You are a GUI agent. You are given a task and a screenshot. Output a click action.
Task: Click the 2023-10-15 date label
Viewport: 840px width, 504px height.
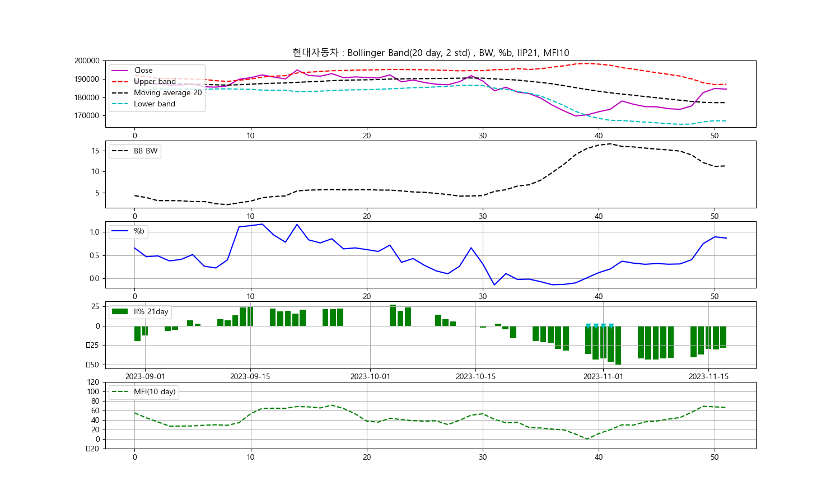(x=475, y=377)
